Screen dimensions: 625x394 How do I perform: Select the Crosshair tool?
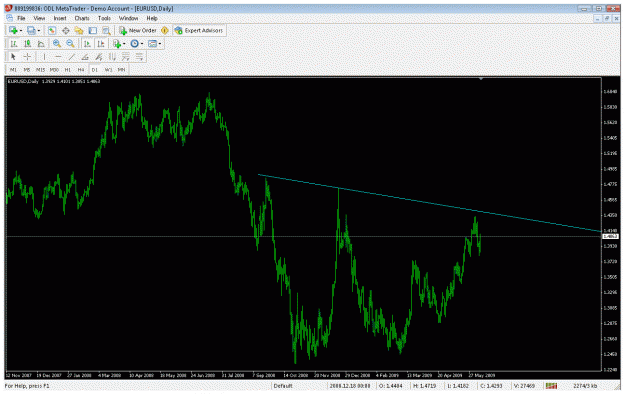27,57
